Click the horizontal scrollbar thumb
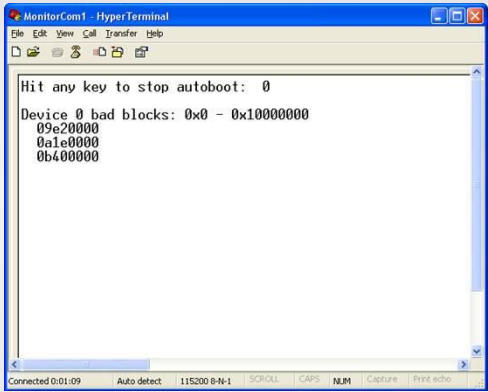Screen dimensions: 488x392 coord(86,364)
